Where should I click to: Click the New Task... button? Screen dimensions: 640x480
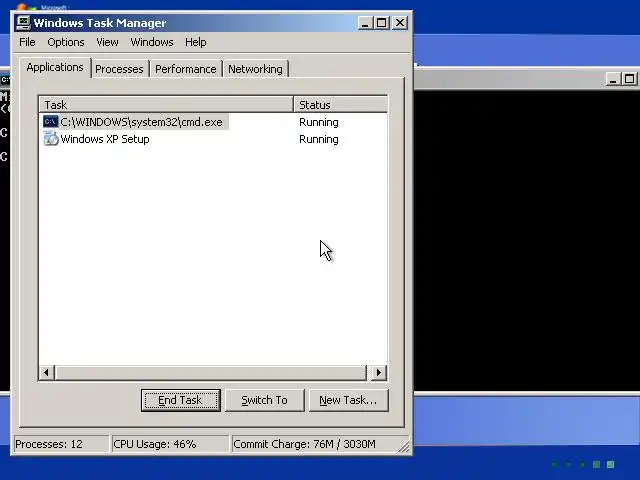pyautogui.click(x=348, y=400)
